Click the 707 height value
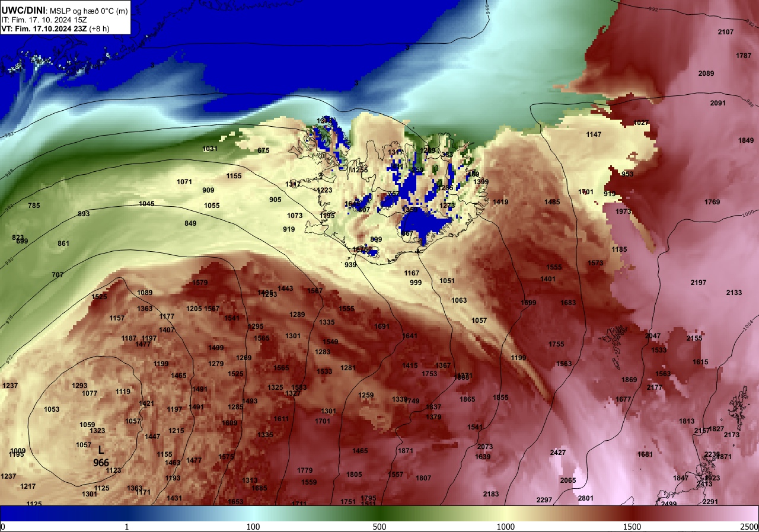Screen dimensions: 759x532 (x=58, y=275)
